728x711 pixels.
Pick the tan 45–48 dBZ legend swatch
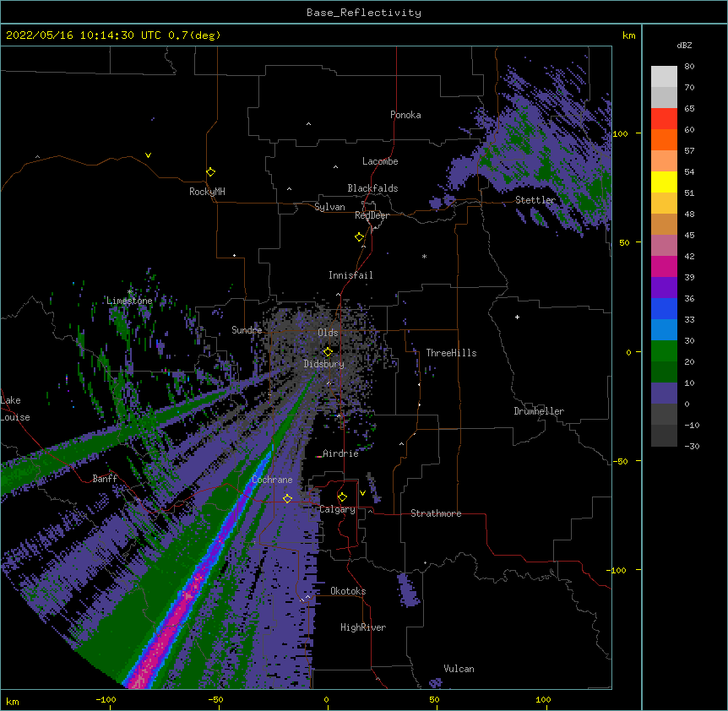[x=664, y=224]
